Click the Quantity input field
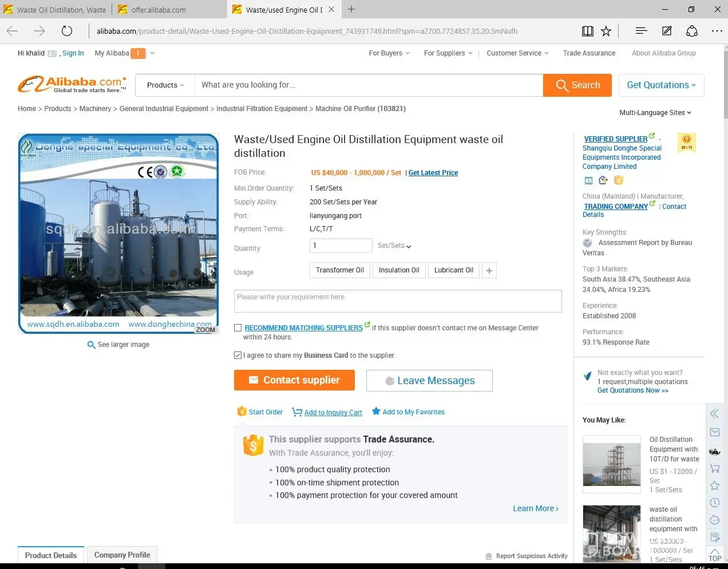This screenshot has width=728, height=569. 341,246
